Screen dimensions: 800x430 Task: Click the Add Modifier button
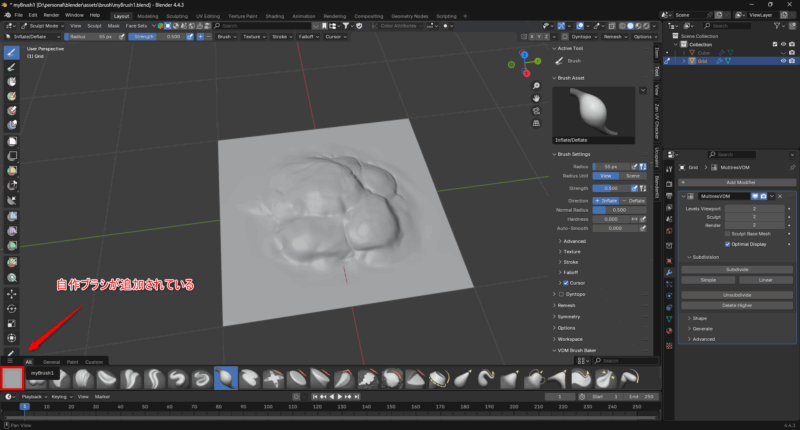(738, 182)
